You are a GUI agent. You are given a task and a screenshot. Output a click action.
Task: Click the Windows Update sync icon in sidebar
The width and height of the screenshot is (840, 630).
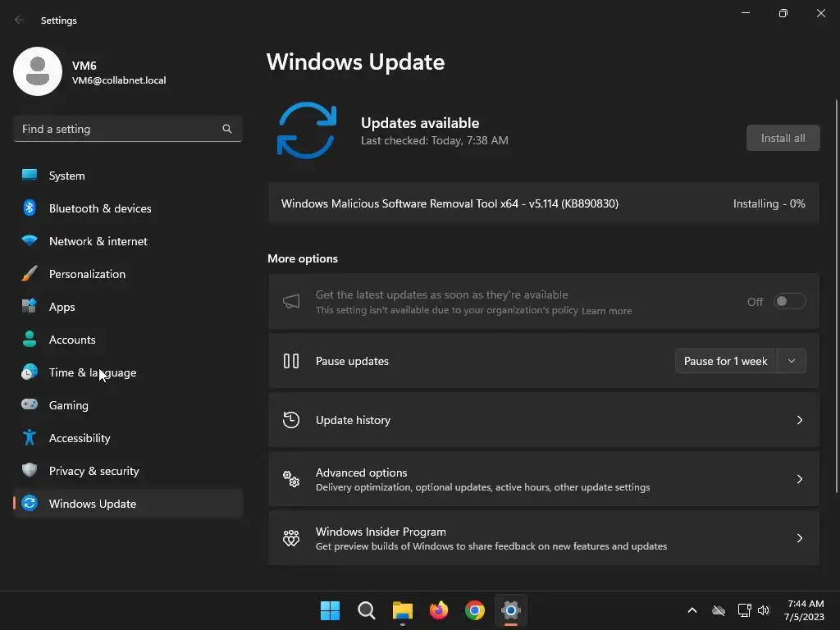coord(30,503)
